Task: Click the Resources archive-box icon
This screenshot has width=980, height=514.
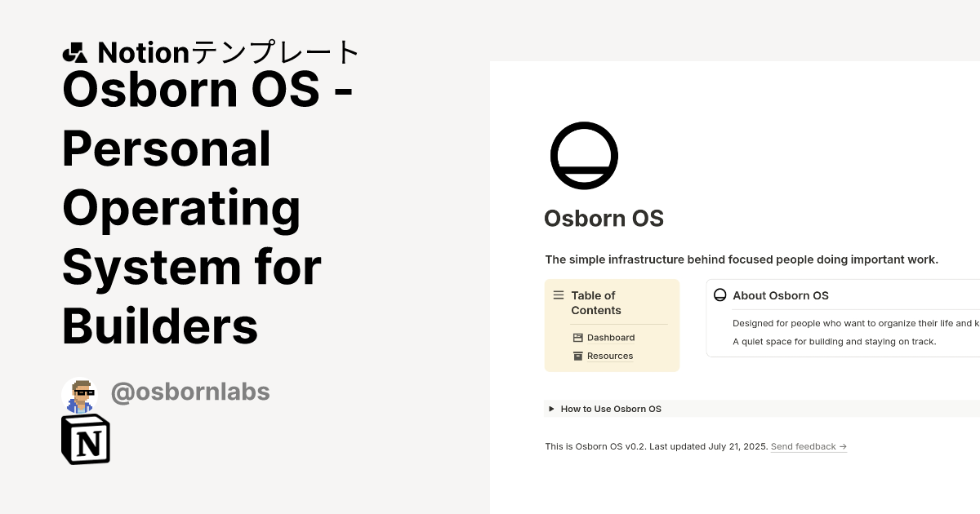Action: pos(577,356)
